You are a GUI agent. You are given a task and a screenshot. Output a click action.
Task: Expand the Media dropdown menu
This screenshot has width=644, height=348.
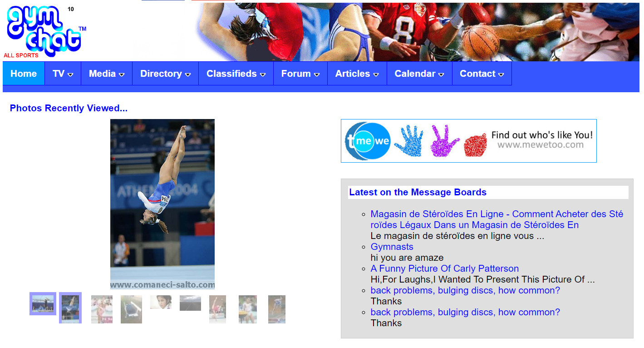pyautogui.click(x=107, y=74)
